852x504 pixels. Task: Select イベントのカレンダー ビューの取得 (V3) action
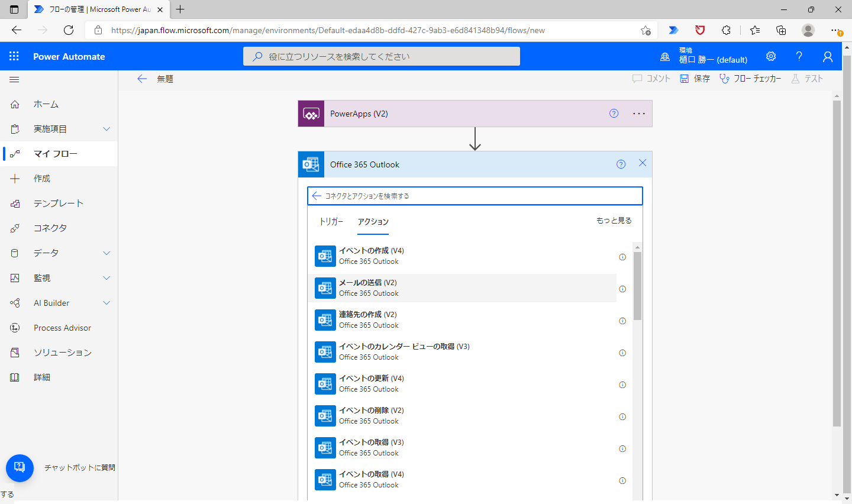pos(462,352)
